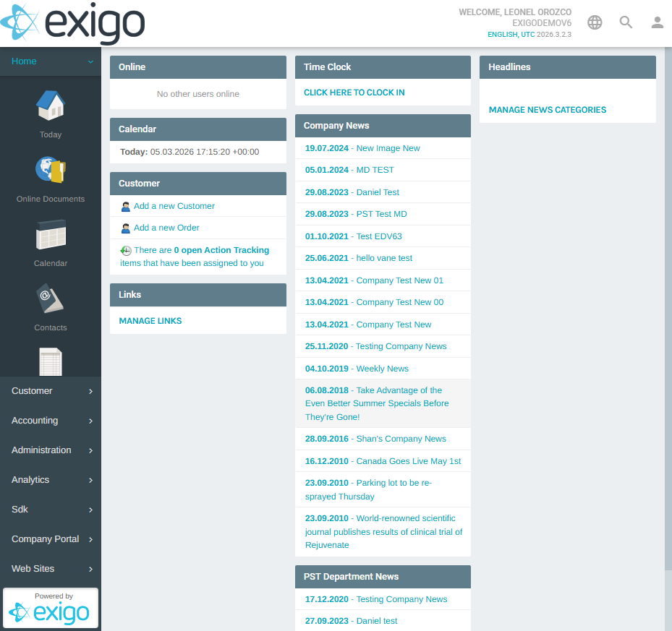Click the Exigo logo in the header
This screenshot has width=672, height=631.
[72, 22]
